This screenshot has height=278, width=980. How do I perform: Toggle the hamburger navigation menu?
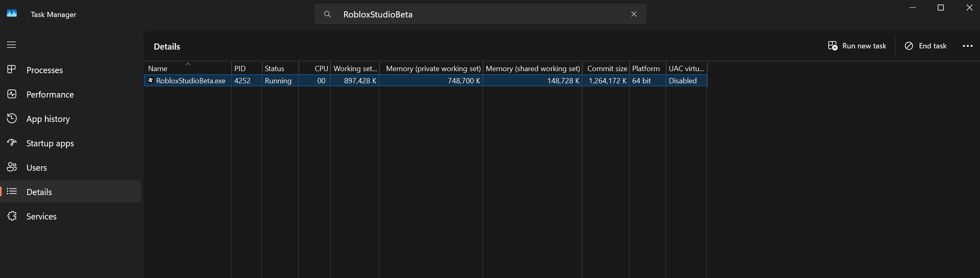(11, 45)
